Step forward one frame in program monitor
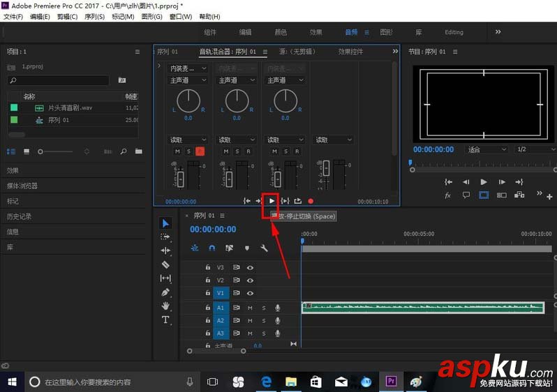The height and width of the screenshot is (392, 557). coord(502,182)
